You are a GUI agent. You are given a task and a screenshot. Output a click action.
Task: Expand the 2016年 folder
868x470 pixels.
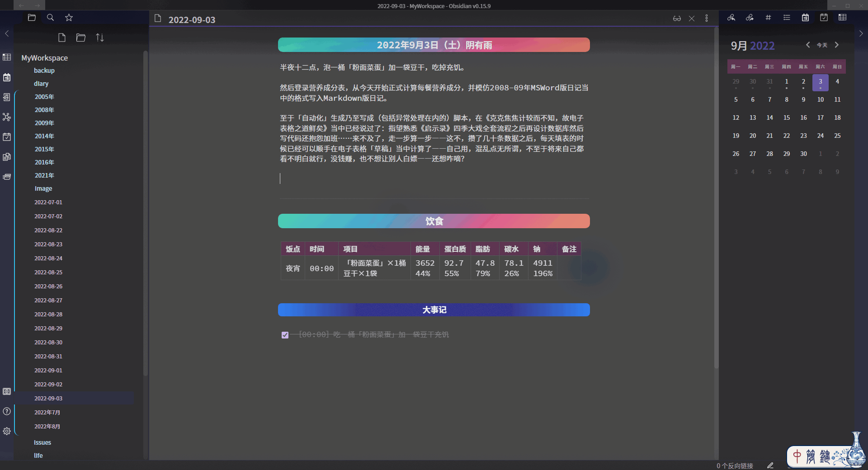[44, 162]
